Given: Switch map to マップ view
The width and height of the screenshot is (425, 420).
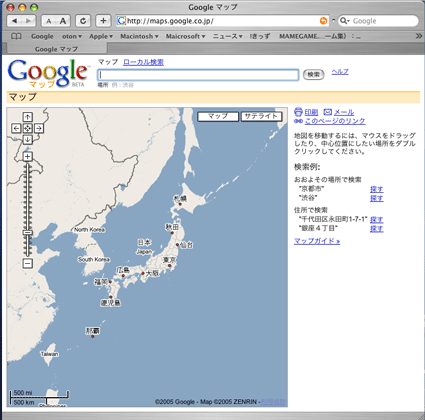Looking at the screenshot, I should (218, 116).
